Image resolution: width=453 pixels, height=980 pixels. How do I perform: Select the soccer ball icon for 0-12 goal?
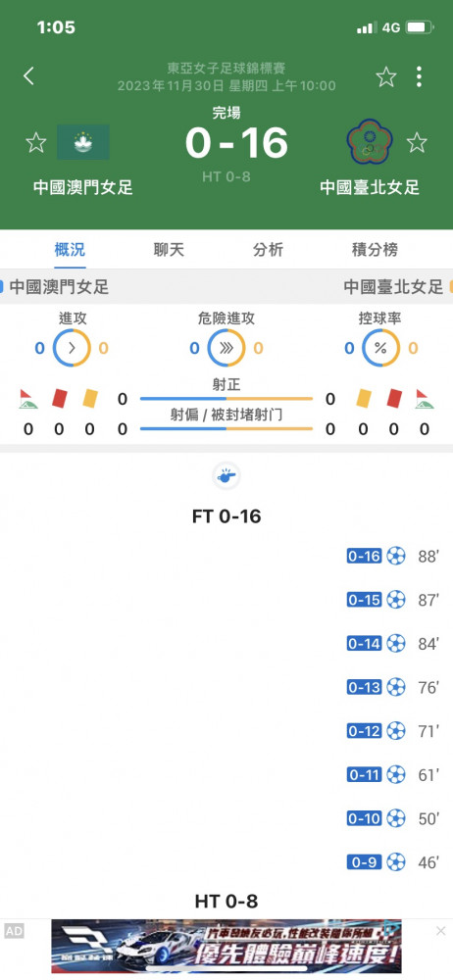coord(396,731)
